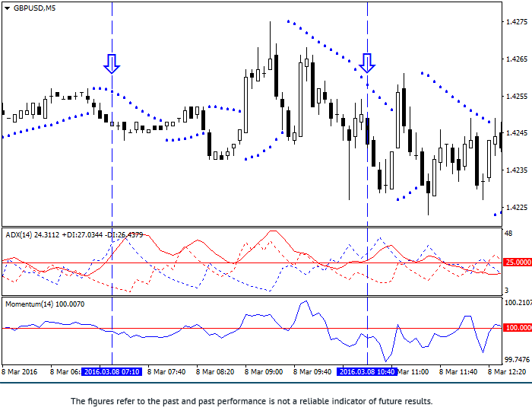
Task: Click the 8 Mar 07:40 time label
Action: coord(166,372)
